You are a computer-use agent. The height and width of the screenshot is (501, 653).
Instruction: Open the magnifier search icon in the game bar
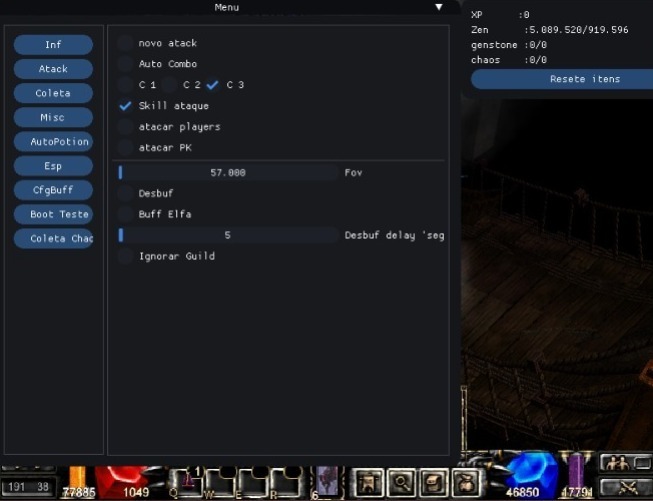pyautogui.click(x=400, y=482)
